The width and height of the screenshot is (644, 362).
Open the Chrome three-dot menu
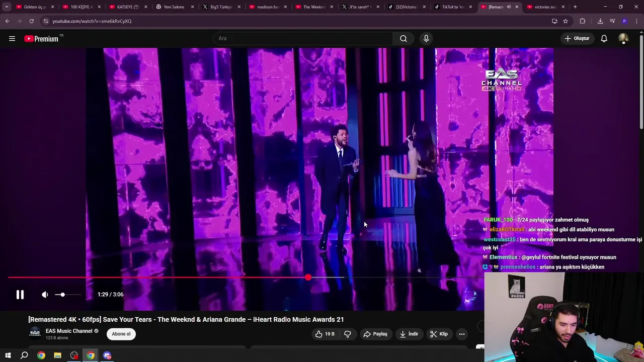pyautogui.click(x=636, y=21)
